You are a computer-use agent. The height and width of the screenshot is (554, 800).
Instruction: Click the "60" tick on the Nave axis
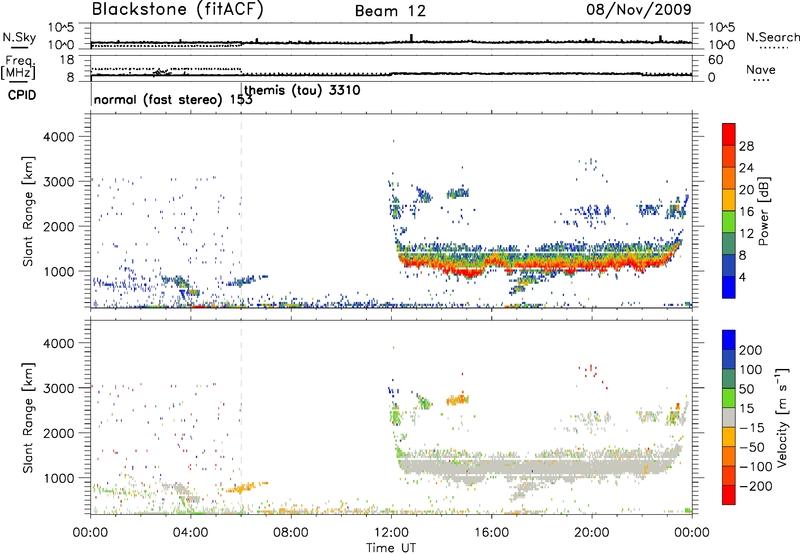pyautogui.click(x=715, y=60)
